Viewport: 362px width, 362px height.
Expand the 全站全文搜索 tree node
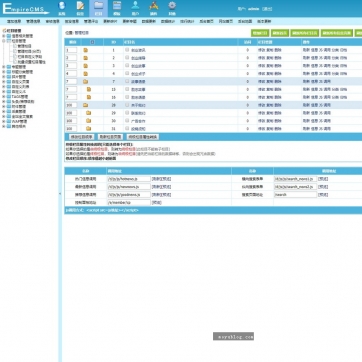(x=4, y=116)
